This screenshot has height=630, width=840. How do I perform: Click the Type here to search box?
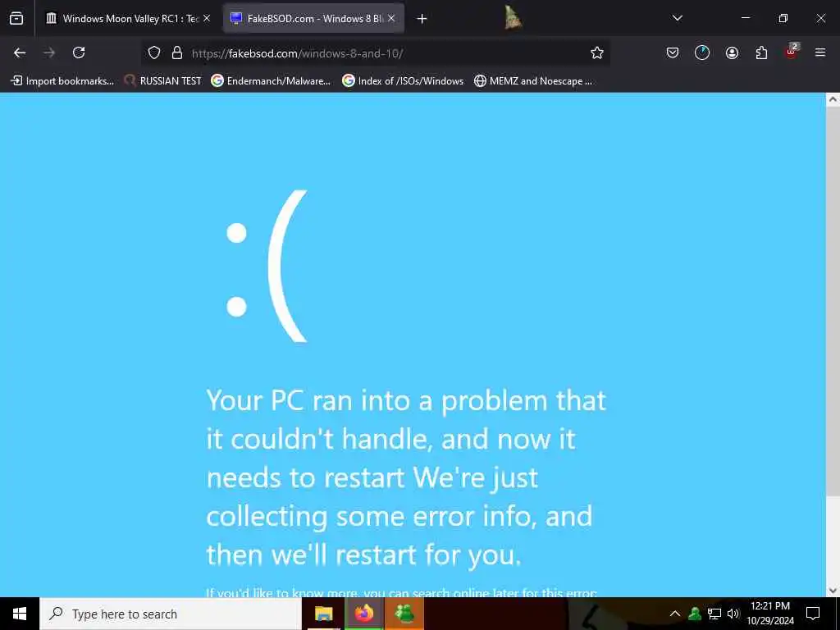pyautogui.click(x=171, y=614)
